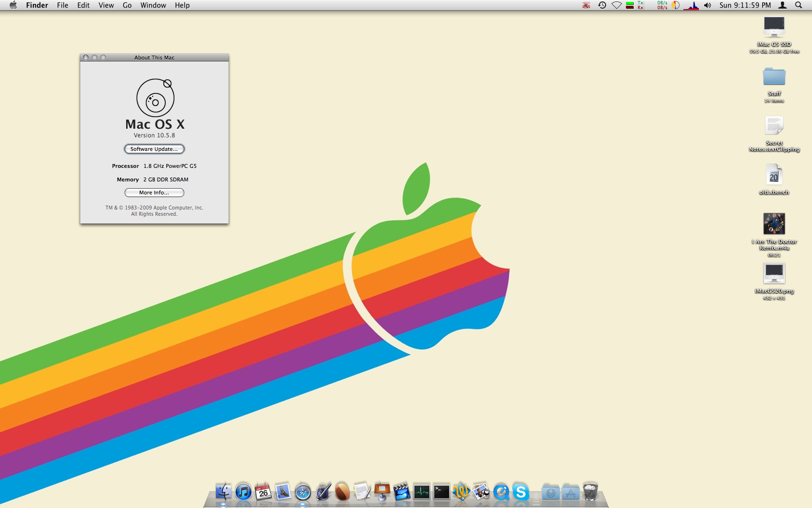The image size is (812, 508).
Task: Open Time Machine menu bar icon
Action: coord(602,5)
